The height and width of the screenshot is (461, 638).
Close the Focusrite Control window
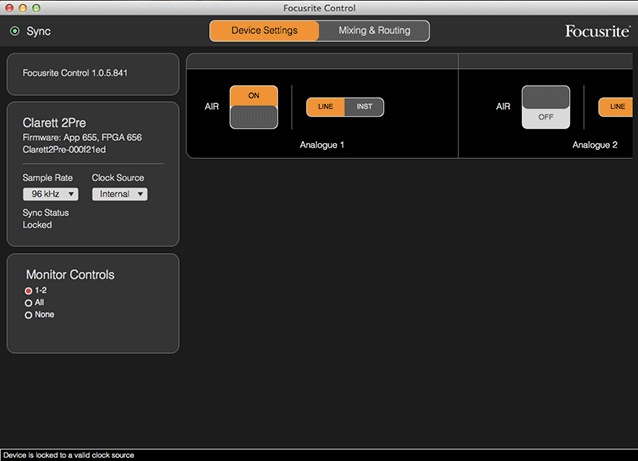coord(9,8)
